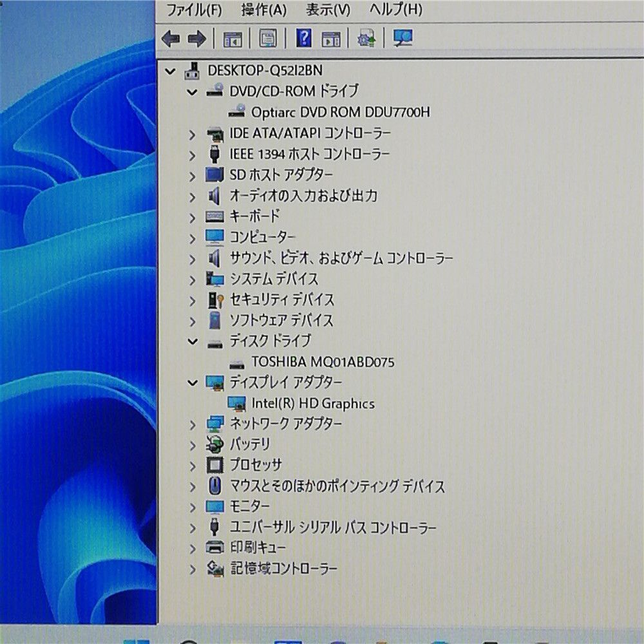Click the バッテリ battery icon
Viewport: 644px width, 644px height.
(215, 444)
